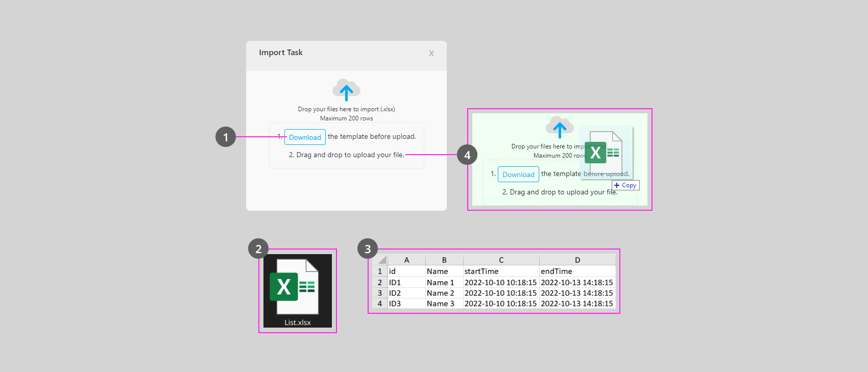Close the Import Task dialog
Viewport: 868px width, 372px height.
pos(431,53)
